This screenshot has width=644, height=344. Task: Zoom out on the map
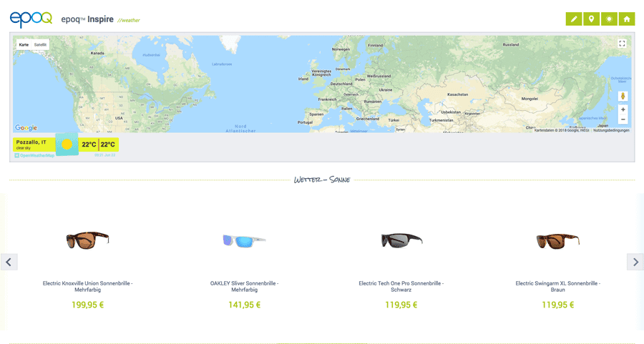[x=623, y=119]
